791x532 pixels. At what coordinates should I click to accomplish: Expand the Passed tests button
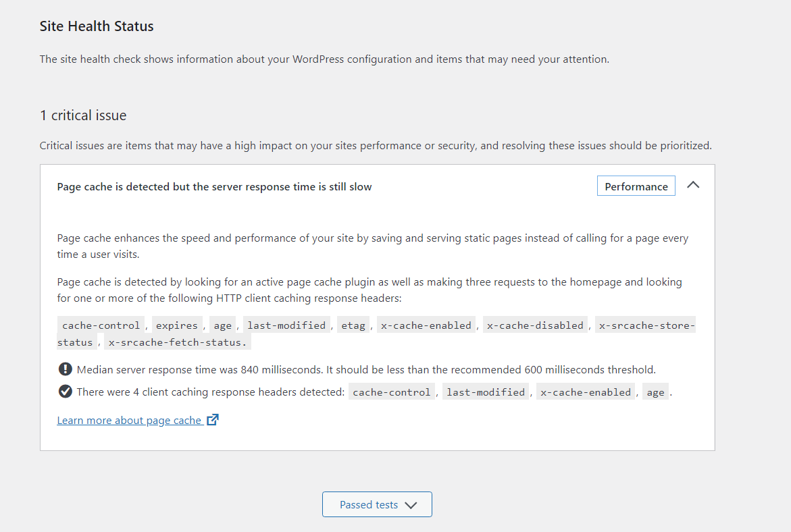pyautogui.click(x=377, y=504)
